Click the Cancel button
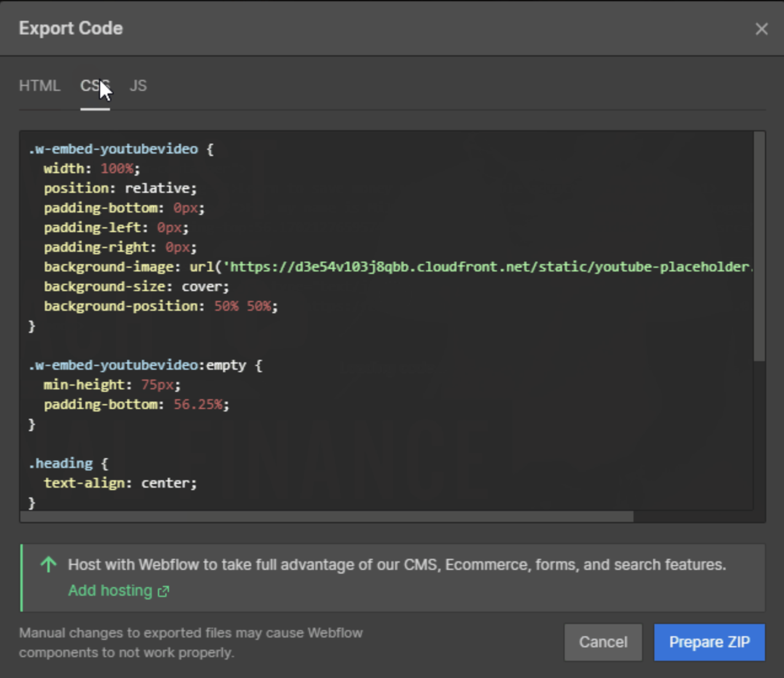Screen dimensions: 784x678 coord(603,642)
